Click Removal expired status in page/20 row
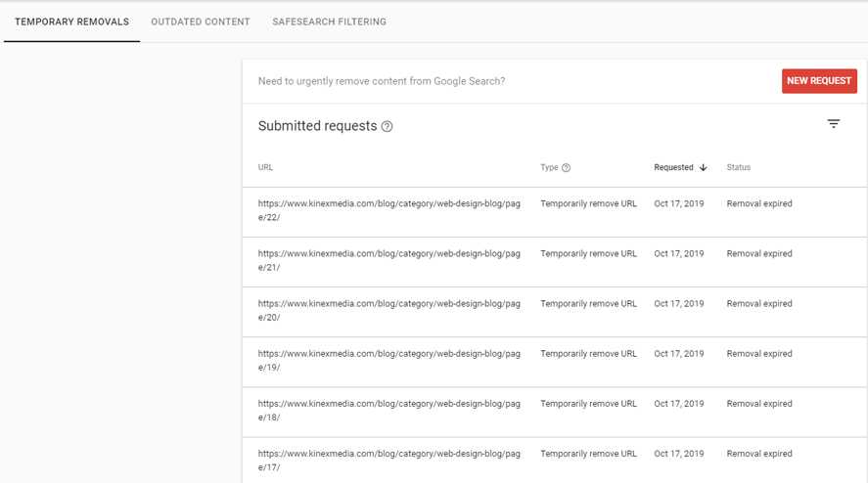 [x=759, y=304]
